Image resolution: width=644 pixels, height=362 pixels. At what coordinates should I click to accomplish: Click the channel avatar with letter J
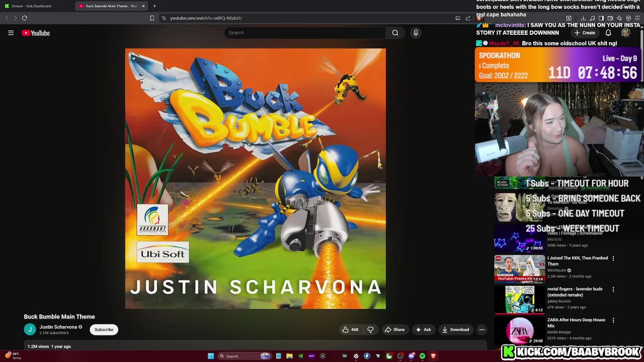pyautogui.click(x=30, y=329)
